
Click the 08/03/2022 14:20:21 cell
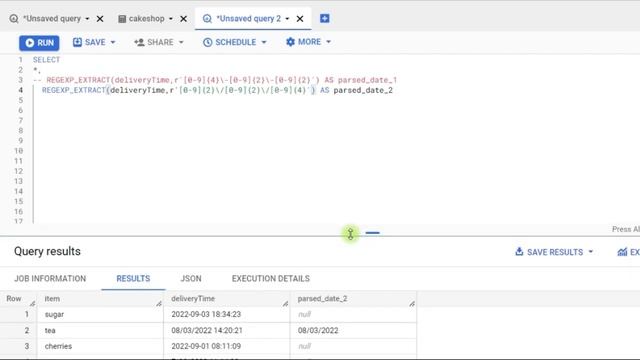(x=227, y=330)
